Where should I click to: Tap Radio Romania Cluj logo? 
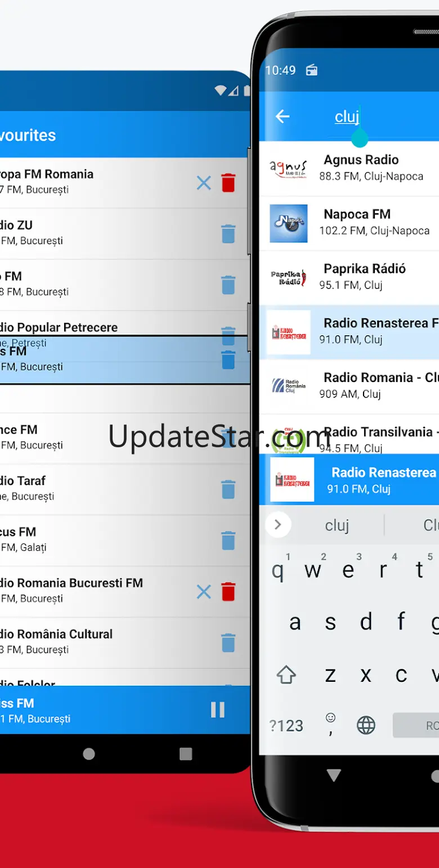click(x=288, y=386)
